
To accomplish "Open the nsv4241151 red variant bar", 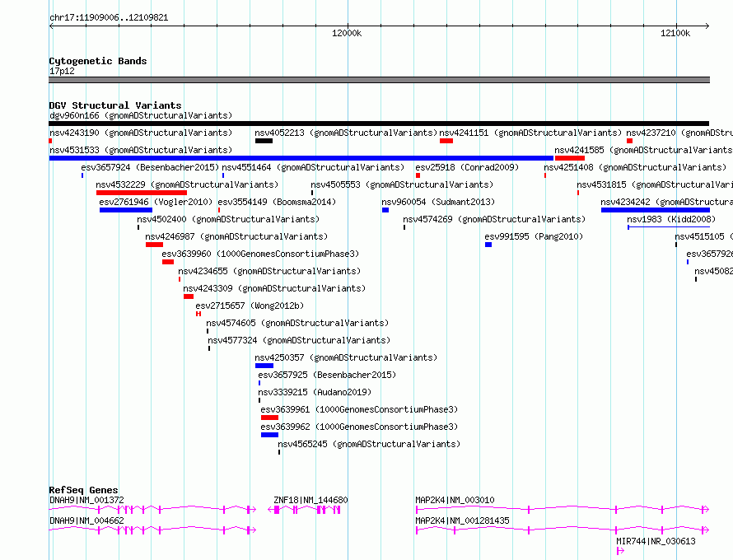I will point(446,141).
